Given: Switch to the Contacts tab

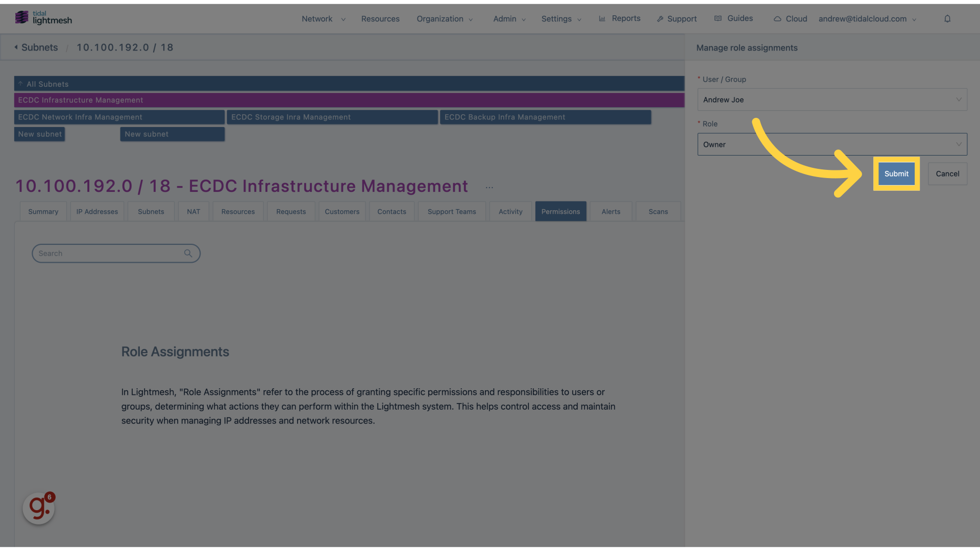Looking at the screenshot, I should (392, 211).
